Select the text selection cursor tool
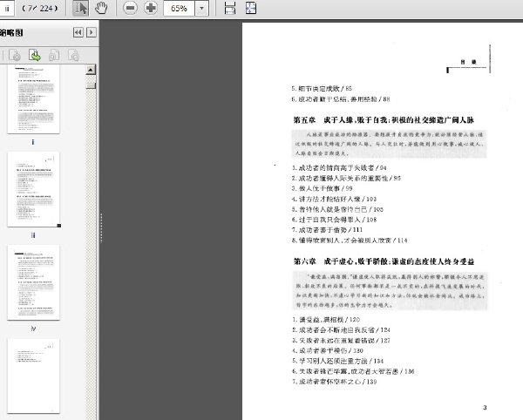 80,8
